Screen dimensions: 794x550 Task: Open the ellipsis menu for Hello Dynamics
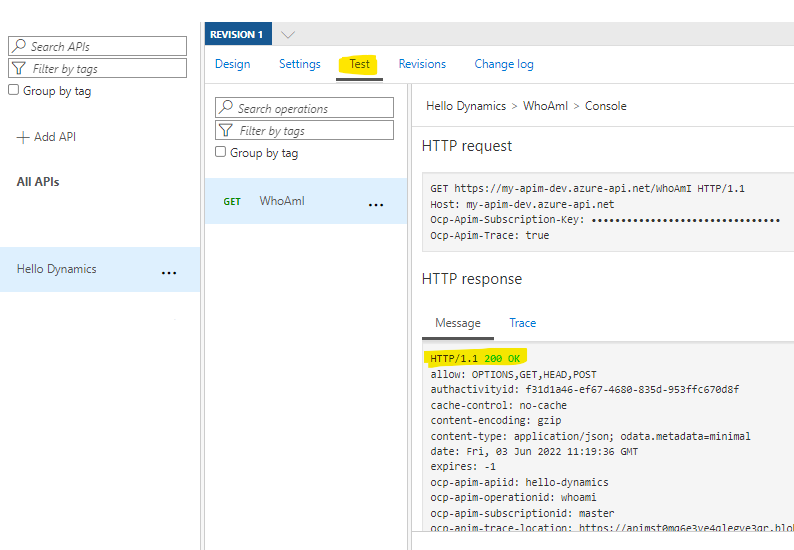(x=169, y=272)
